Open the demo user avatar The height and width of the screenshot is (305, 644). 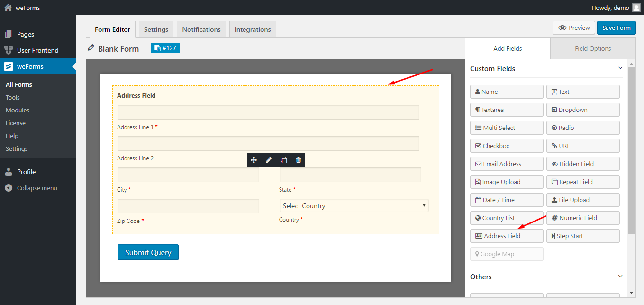[636, 8]
